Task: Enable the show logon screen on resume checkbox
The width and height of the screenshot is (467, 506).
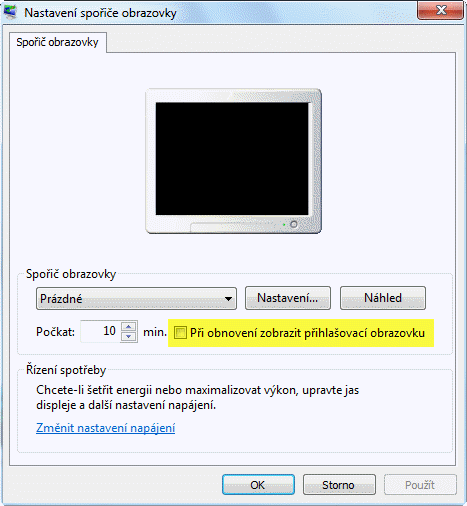Action: [x=180, y=333]
